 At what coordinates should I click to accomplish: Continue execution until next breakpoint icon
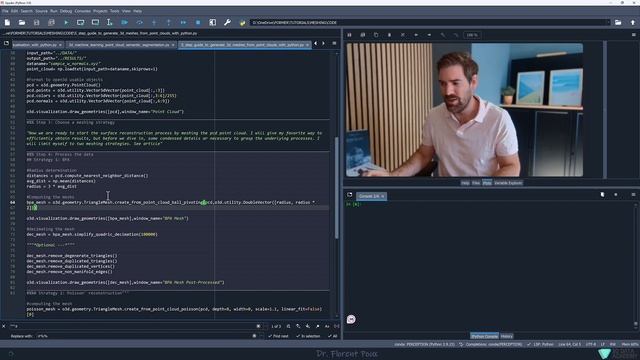pos(183,22)
